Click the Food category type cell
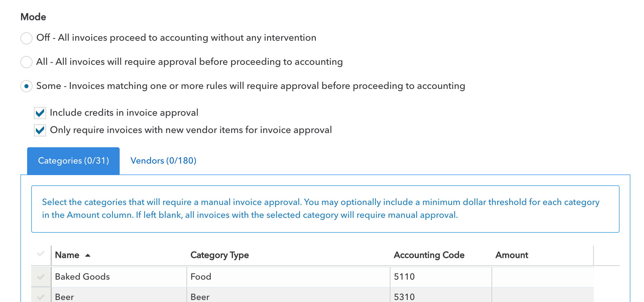This screenshot has width=644, height=302. (201, 277)
